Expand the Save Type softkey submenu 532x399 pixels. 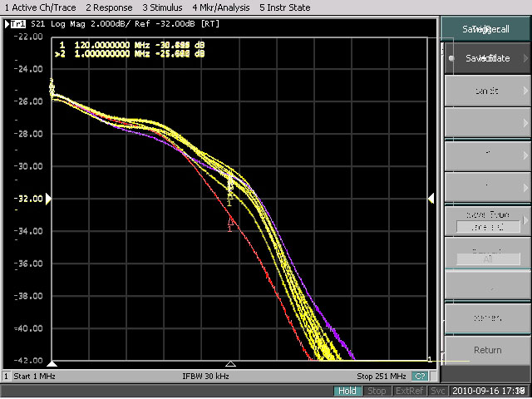(486, 220)
